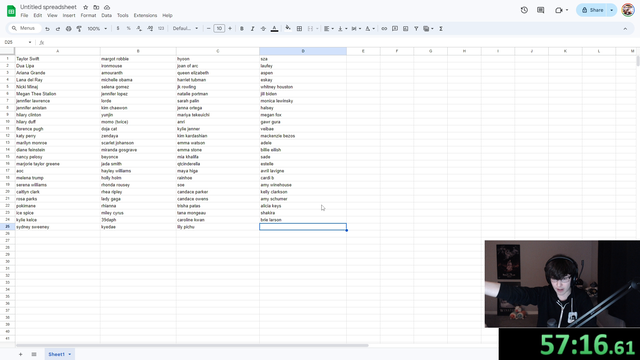Open the View menu
The height and width of the screenshot is (360, 640).
click(x=52, y=16)
